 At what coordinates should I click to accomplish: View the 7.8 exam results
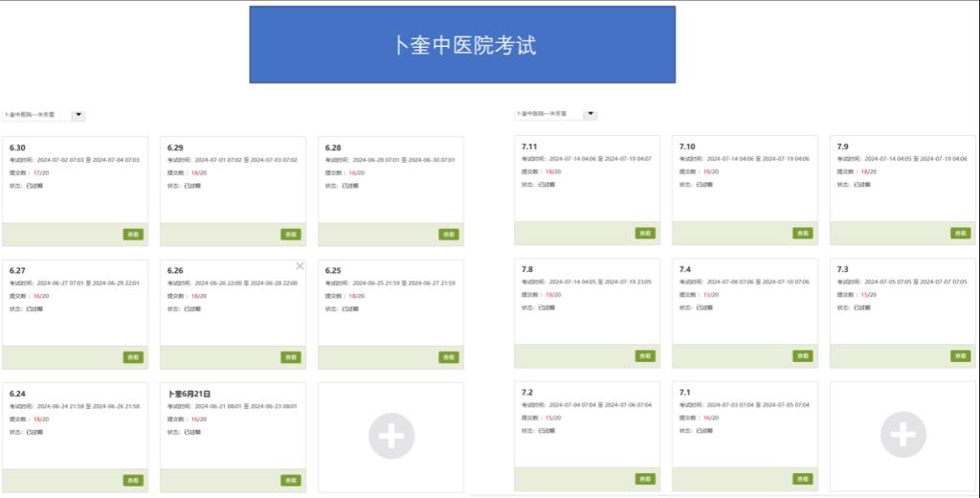click(x=645, y=356)
